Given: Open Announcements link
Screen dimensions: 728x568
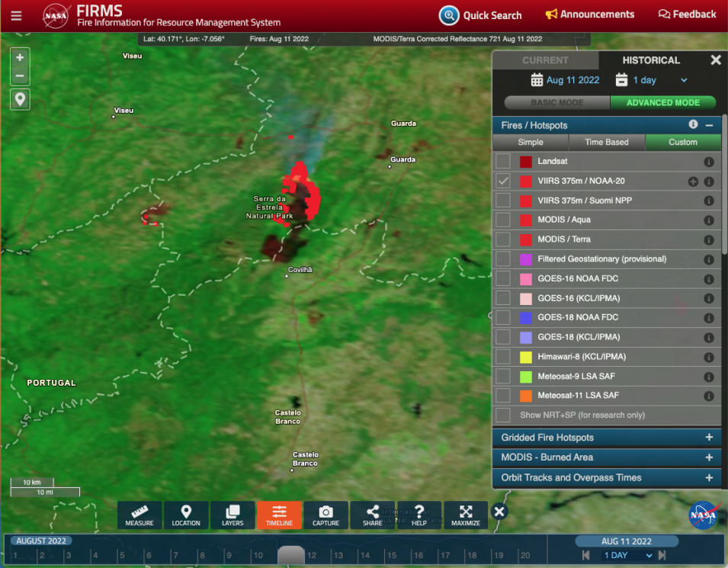Looking at the screenshot, I should 590,14.
